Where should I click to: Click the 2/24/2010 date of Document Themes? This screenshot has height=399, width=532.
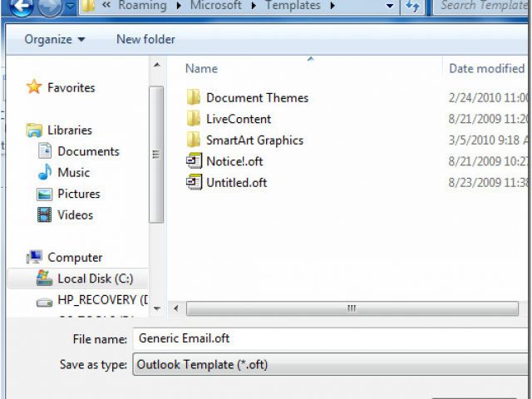(488, 98)
